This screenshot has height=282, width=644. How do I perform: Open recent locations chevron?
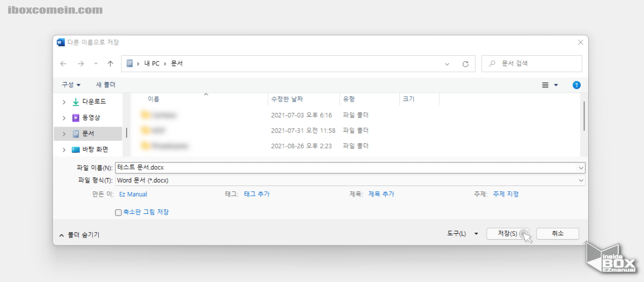(x=96, y=63)
